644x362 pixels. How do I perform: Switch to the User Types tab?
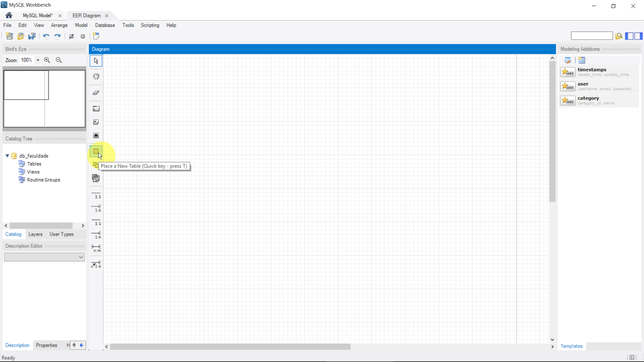pos(62,234)
